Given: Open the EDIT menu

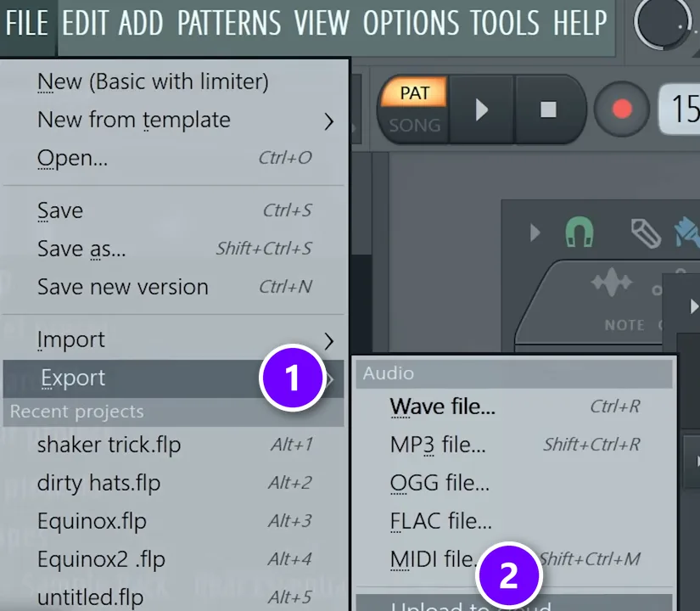Looking at the screenshot, I should [x=85, y=23].
